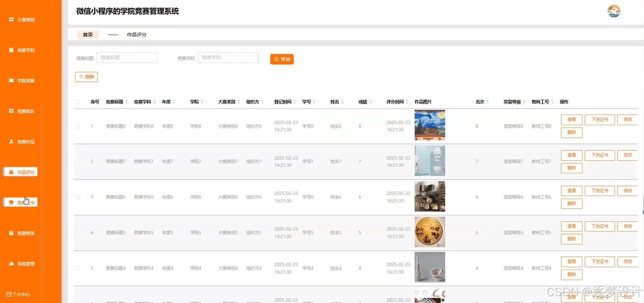Click 查看 for row 竞赛标题7
This screenshot has width=644, height=303.
click(571, 155)
